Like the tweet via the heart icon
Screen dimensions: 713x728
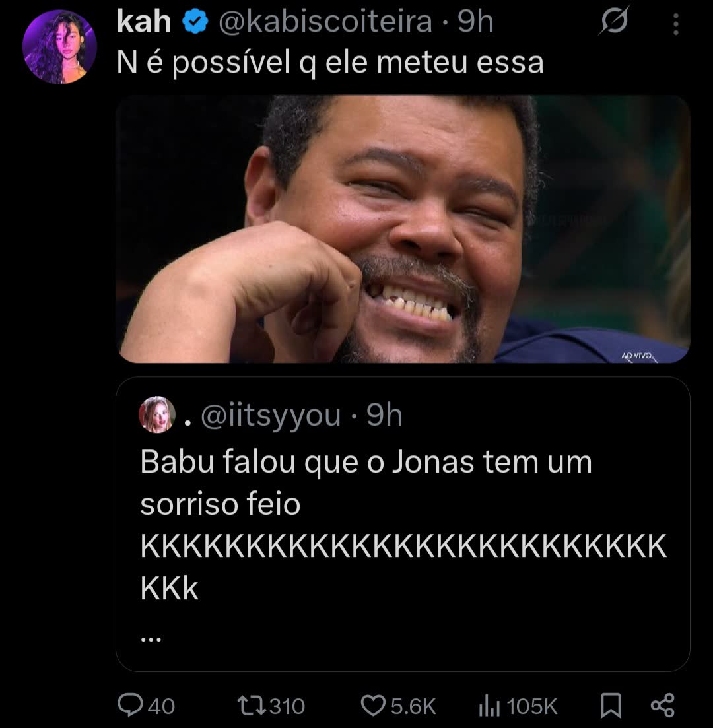[373, 706]
